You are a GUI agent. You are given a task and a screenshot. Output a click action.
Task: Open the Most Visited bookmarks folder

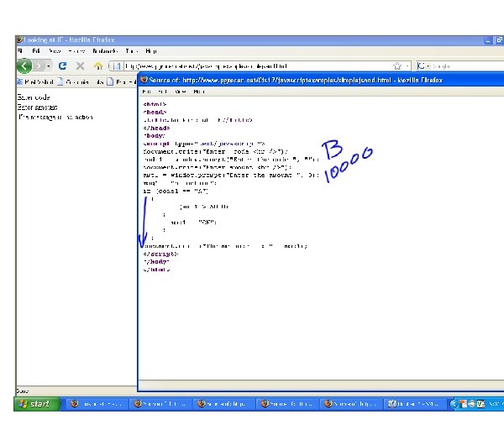click(35, 82)
